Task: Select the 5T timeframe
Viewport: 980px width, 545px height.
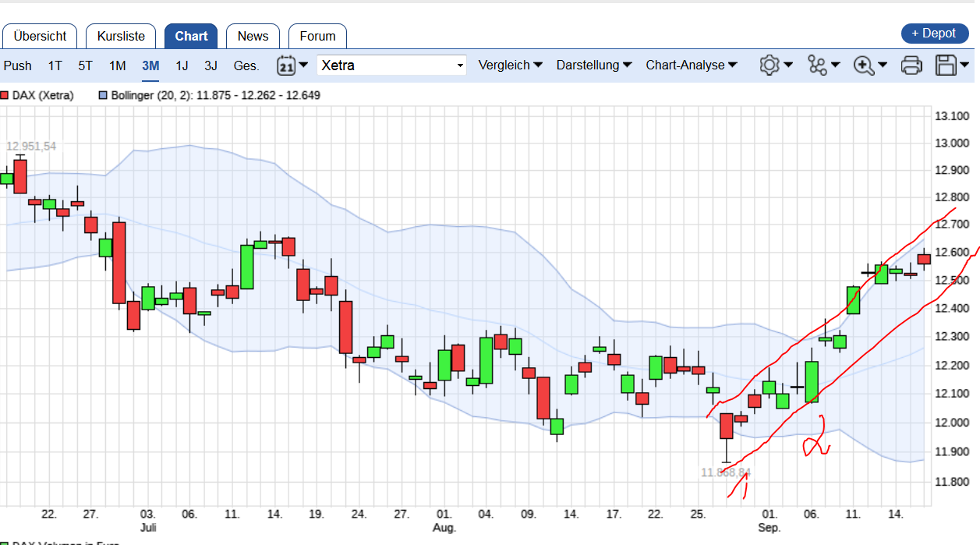Action: pyautogui.click(x=85, y=65)
